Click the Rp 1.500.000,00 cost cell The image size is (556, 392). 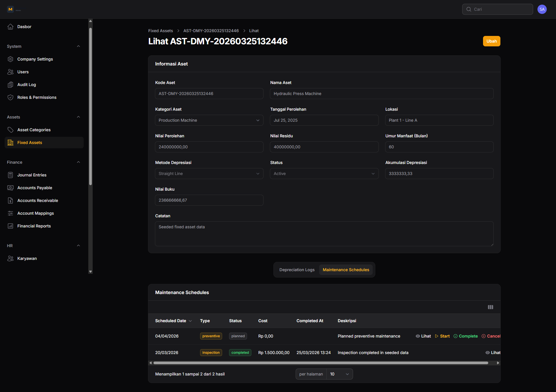[274, 353]
